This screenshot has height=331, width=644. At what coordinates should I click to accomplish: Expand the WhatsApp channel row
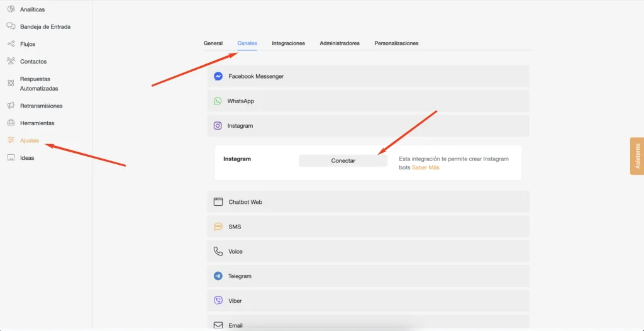(369, 101)
